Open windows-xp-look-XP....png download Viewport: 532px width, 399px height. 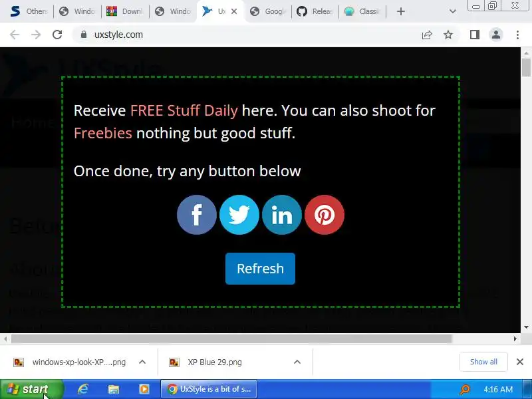pyautogui.click(x=70, y=362)
